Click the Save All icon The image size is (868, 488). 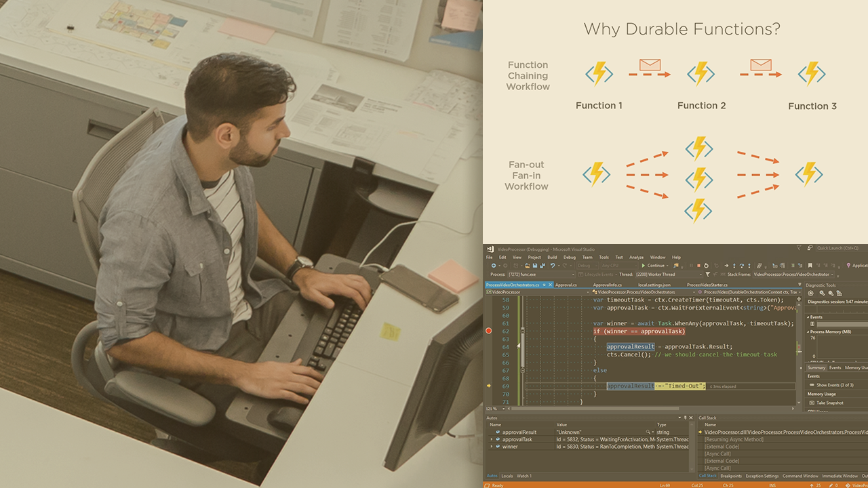click(542, 266)
